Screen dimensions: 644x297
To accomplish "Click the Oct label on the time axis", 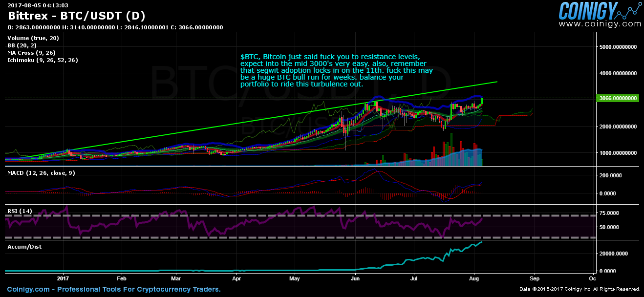I will pos(593,278).
